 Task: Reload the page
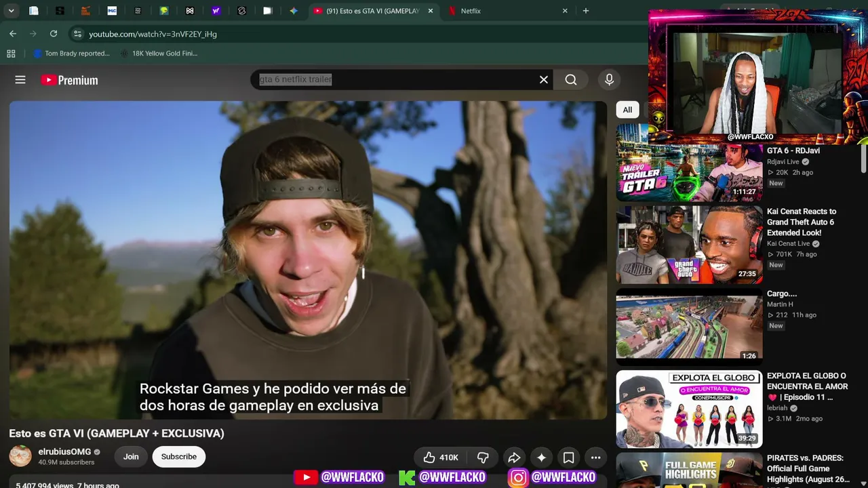(x=54, y=34)
